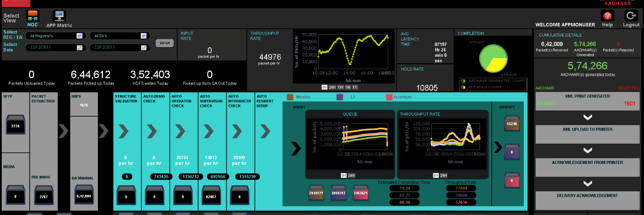Viewport: 644px width, 215px height.
Task: Click the Auto Introducer Check chevron arrow
Action: 237,131
